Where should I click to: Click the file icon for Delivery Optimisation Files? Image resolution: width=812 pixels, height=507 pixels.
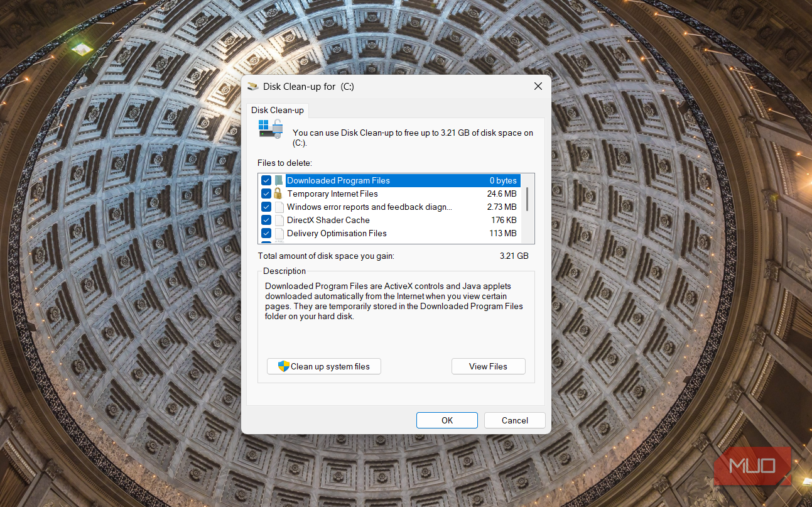(x=279, y=233)
